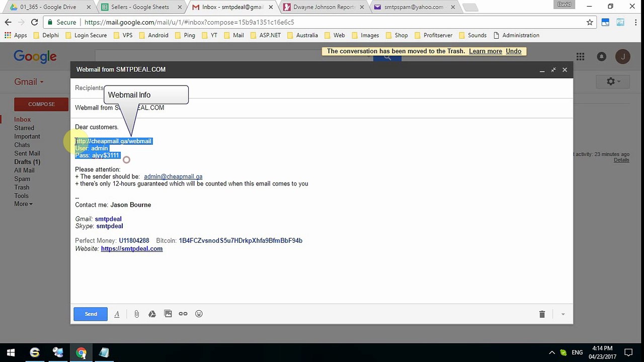Screen dimensions: 644x362
Task: Open the account avatar labeled J
Action: [x=623, y=57]
